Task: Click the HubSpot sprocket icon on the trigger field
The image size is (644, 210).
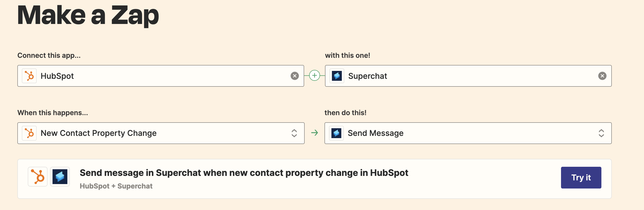Action: point(29,133)
